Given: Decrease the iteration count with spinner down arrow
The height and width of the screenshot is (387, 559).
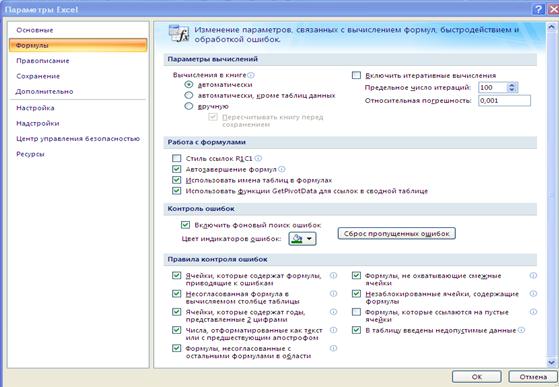Looking at the screenshot, I should (x=512, y=90).
